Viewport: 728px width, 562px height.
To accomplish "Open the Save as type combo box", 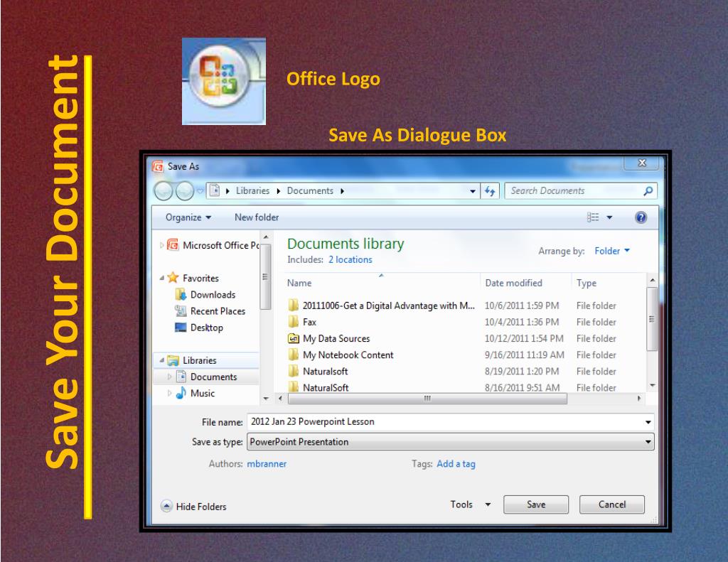I will pos(450,442).
